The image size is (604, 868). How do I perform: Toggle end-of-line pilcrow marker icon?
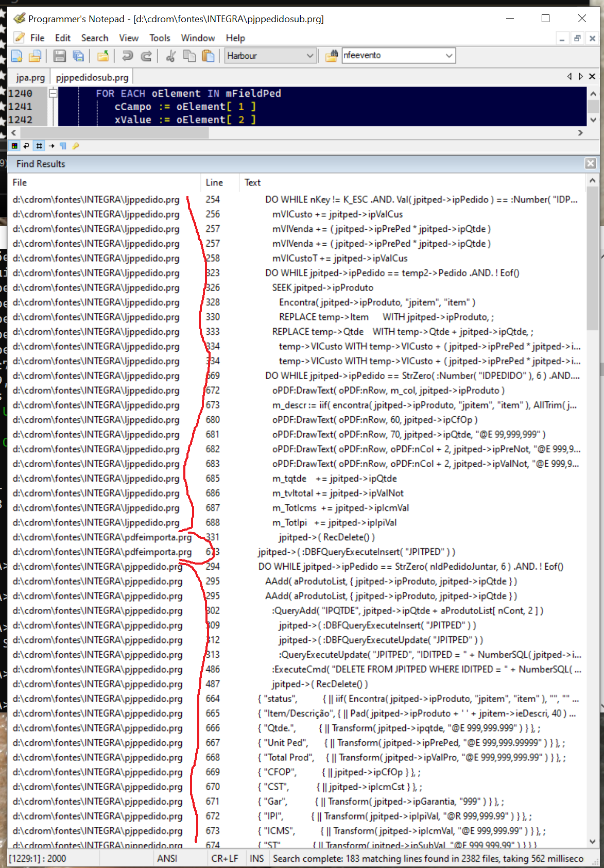(x=63, y=146)
